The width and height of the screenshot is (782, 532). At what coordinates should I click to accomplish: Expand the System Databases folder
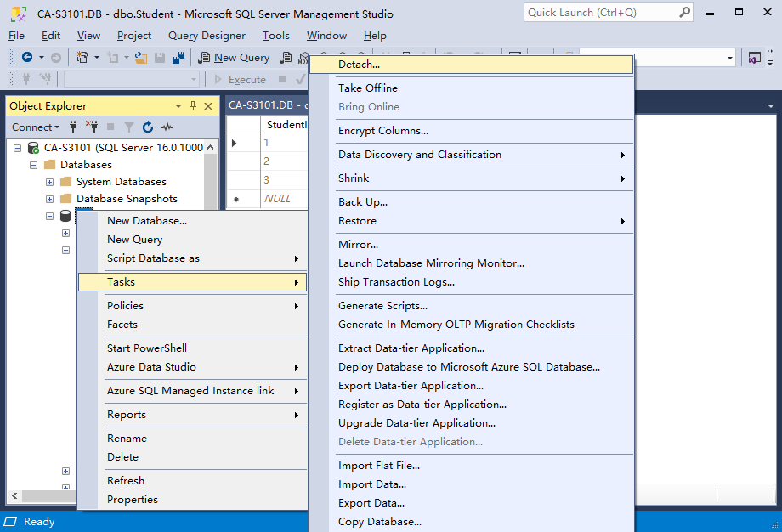(x=49, y=182)
